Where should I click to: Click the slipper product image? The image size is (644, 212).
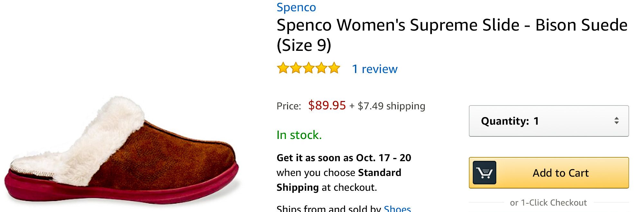tap(122, 151)
